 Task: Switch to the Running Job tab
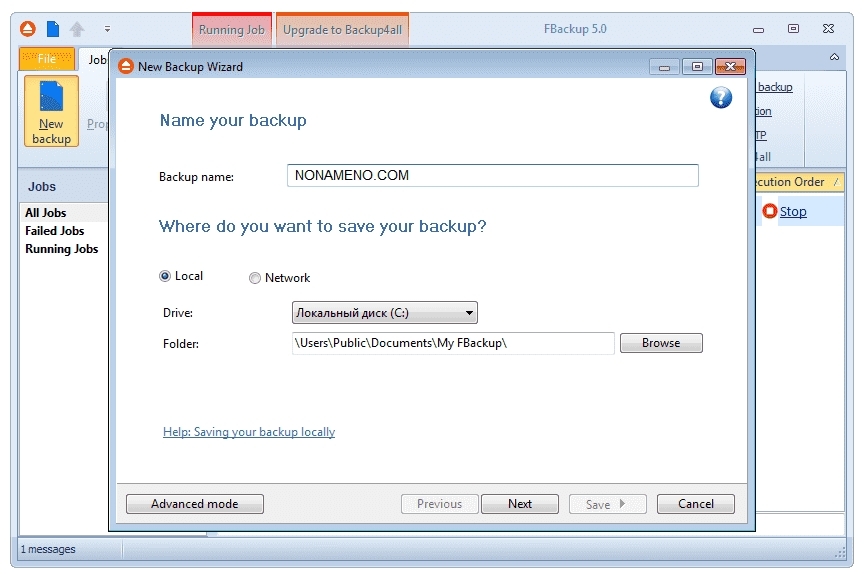[x=232, y=30]
